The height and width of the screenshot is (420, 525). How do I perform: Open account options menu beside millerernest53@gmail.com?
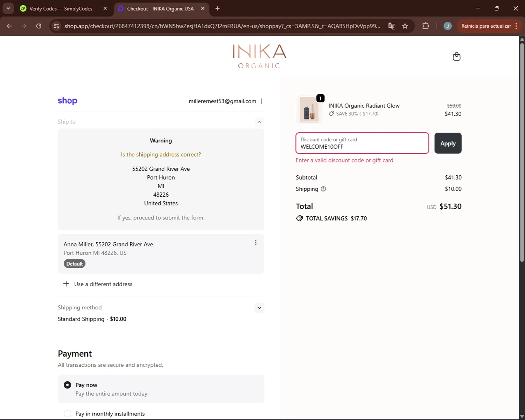point(261,101)
